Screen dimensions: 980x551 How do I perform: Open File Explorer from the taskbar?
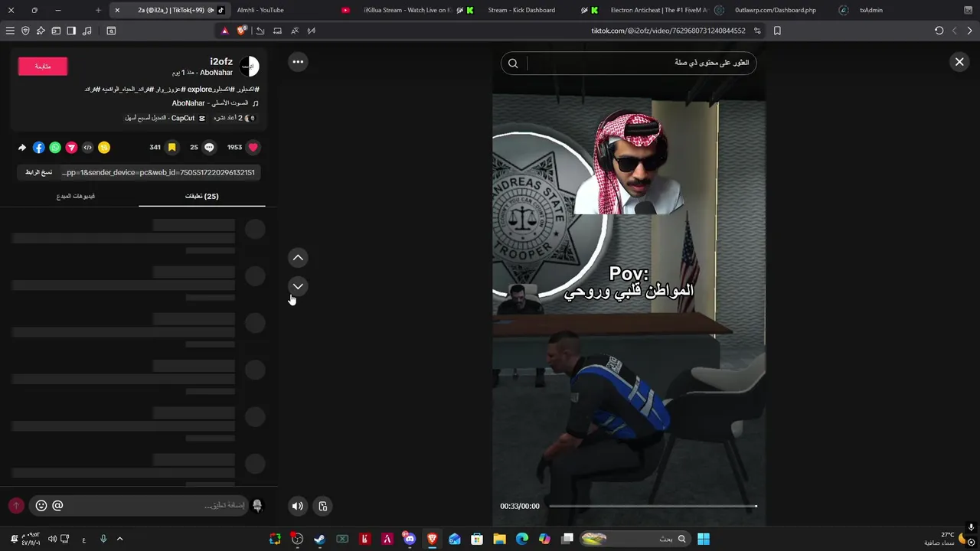pos(499,539)
